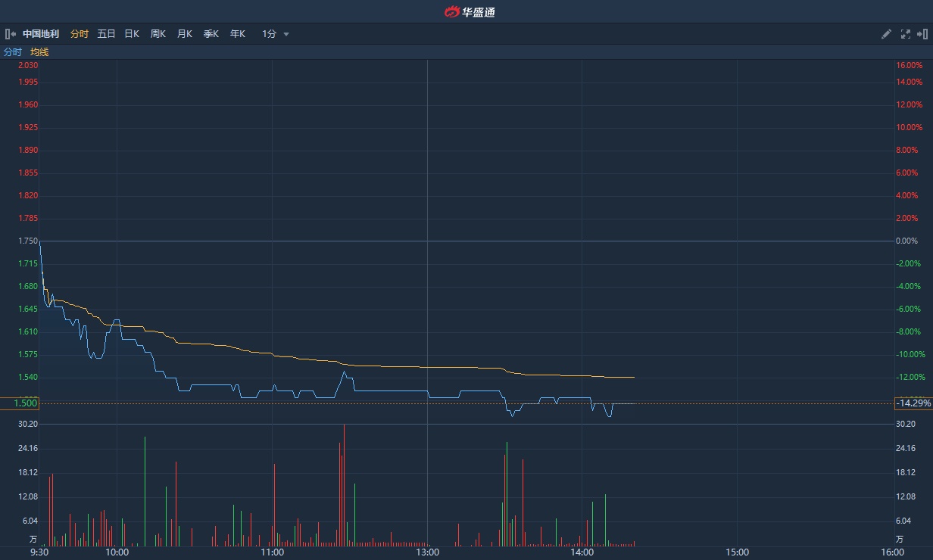Open the pencil drawing tool
Viewport: 933px width, 560px height.
886,34
